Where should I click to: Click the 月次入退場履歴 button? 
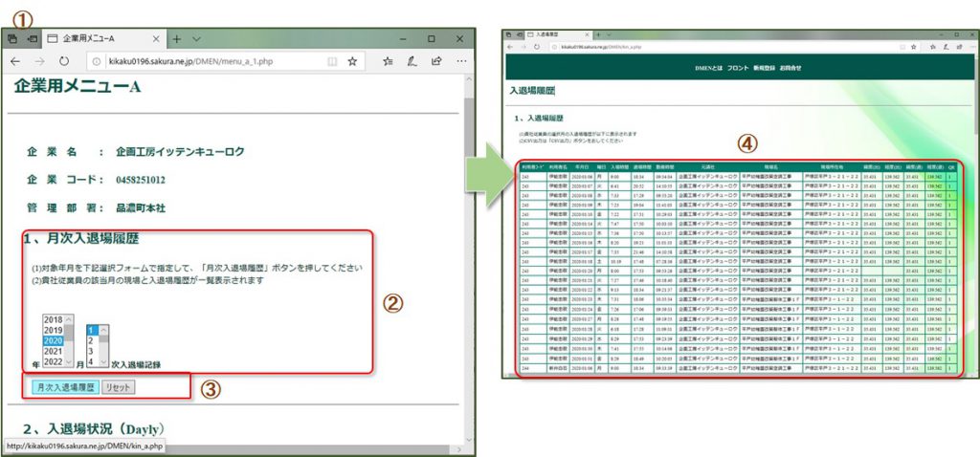click(x=66, y=387)
